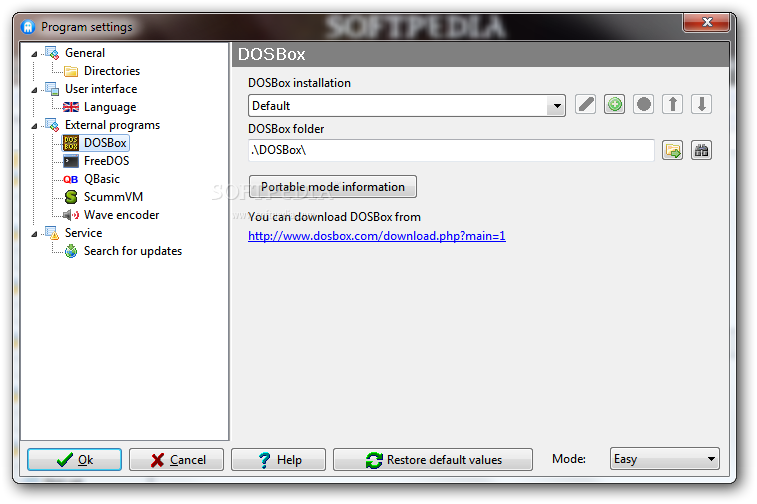Screen dimensions: 757x504
Task: Click the FreeDOS console icon
Action: 71,161
